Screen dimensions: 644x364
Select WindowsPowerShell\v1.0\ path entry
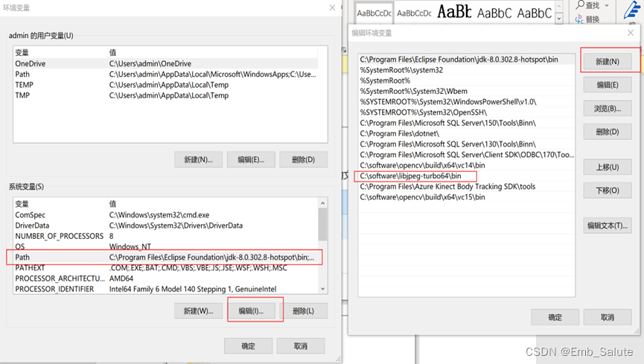tap(467, 102)
